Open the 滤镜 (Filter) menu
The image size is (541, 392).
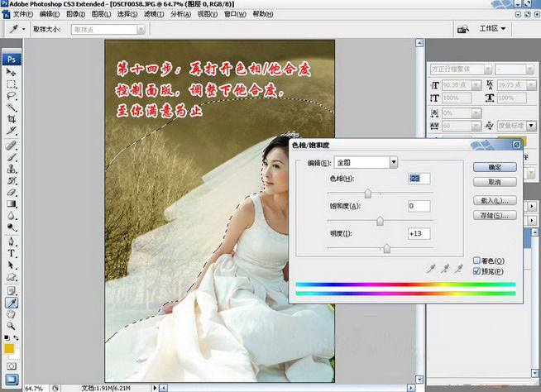pos(151,14)
